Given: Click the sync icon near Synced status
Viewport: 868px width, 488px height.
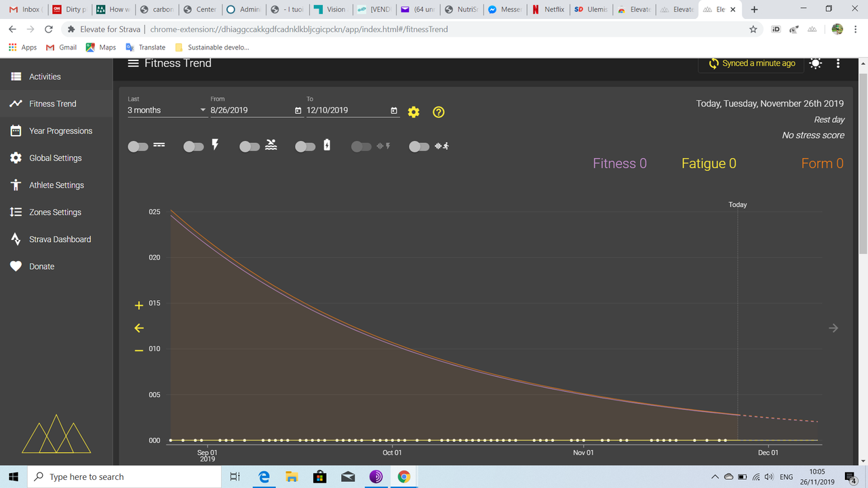Looking at the screenshot, I should pyautogui.click(x=713, y=63).
